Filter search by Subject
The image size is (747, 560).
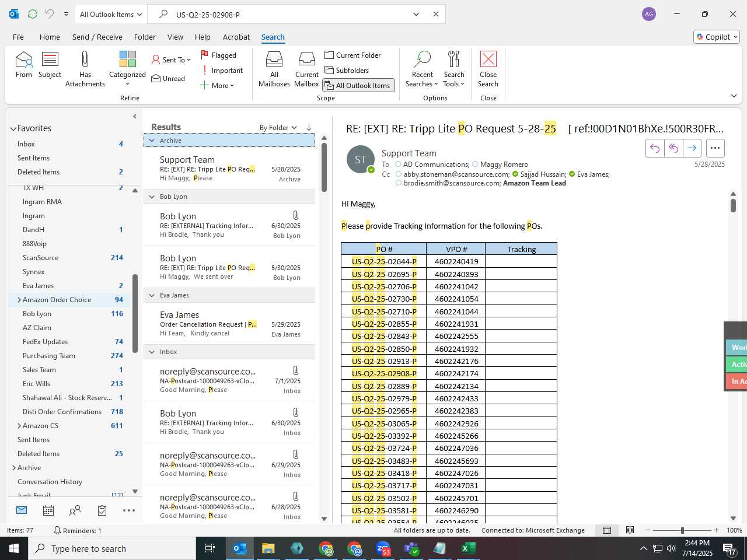coord(50,65)
